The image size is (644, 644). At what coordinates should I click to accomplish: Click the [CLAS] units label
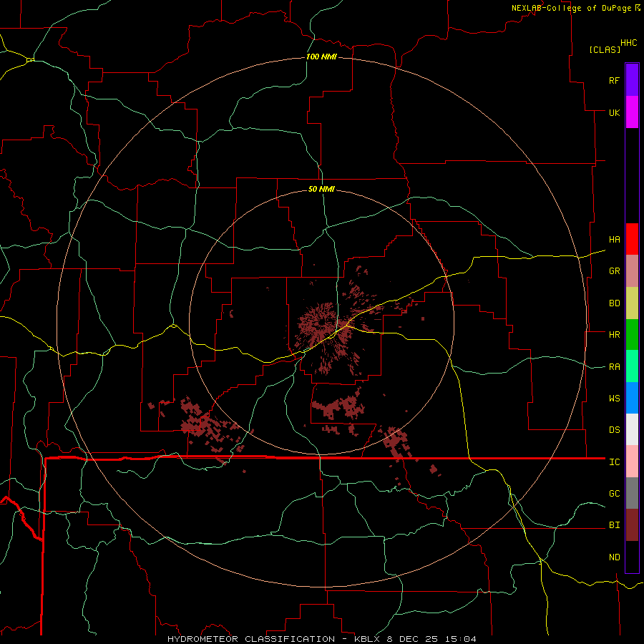coord(605,49)
